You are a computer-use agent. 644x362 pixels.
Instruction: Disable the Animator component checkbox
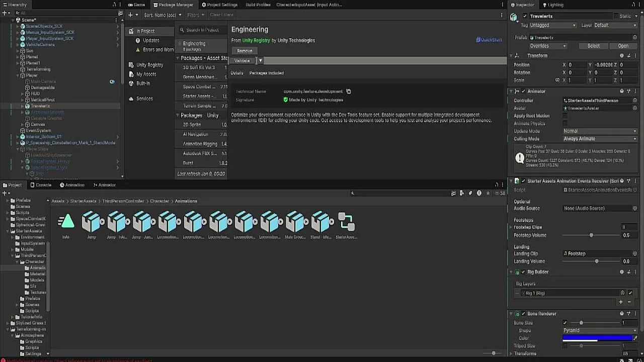[523, 92]
